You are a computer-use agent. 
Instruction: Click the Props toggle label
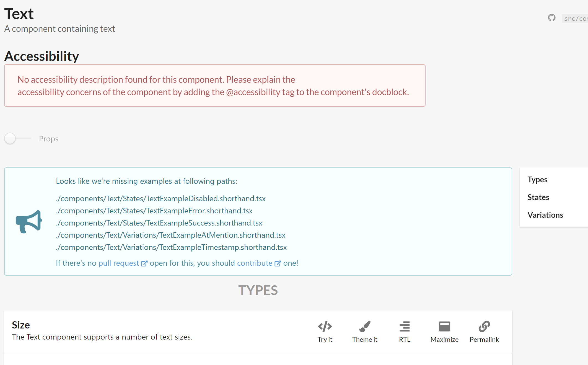[x=49, y=139]
